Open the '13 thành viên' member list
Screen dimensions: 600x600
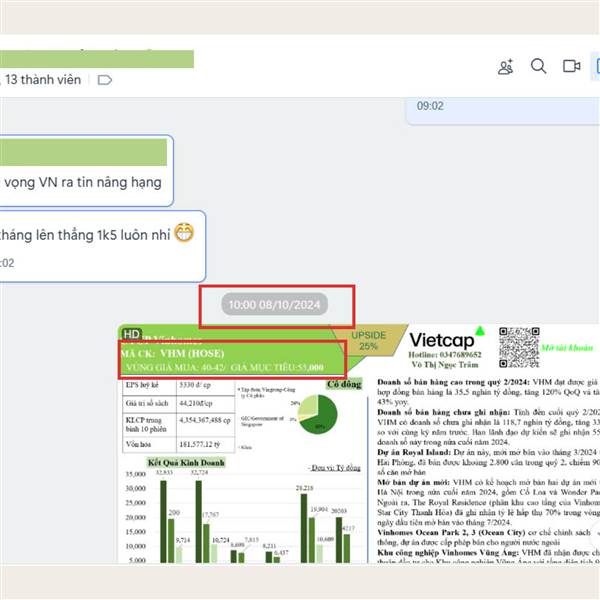pos(43,80)
